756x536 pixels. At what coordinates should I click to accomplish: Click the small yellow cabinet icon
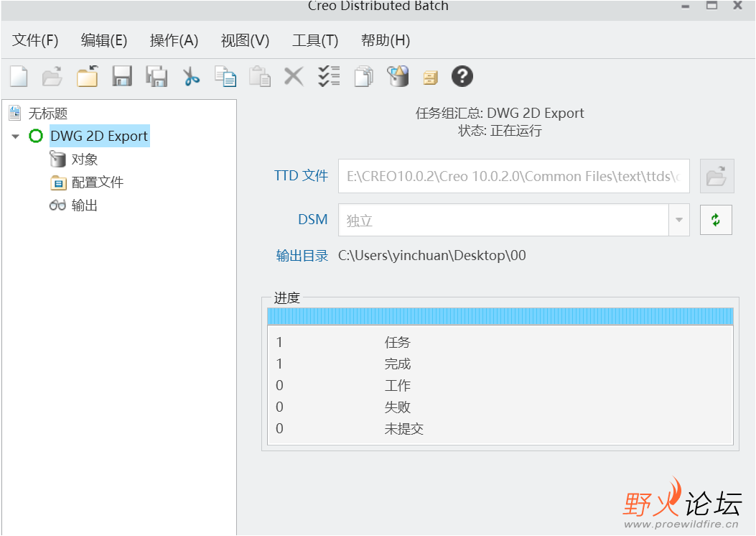(x=431, y=78)
